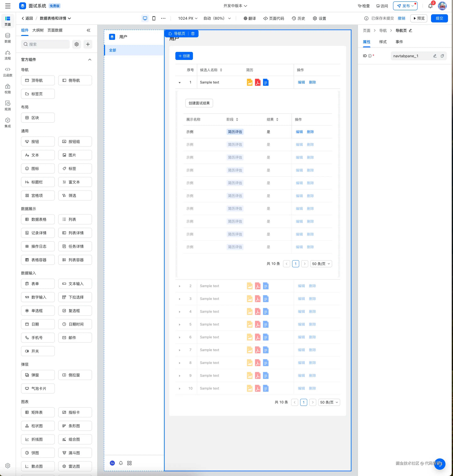Switch to the 大纲树 tab
This screenshot has width=453, height=476.
click(38, 30)
